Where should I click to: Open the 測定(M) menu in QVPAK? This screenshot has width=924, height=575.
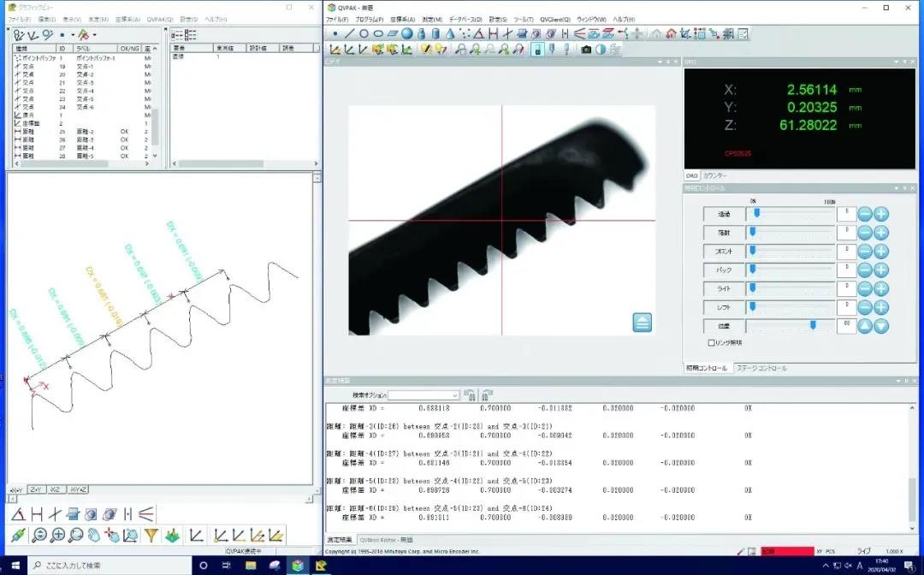(x=432, y=19)
